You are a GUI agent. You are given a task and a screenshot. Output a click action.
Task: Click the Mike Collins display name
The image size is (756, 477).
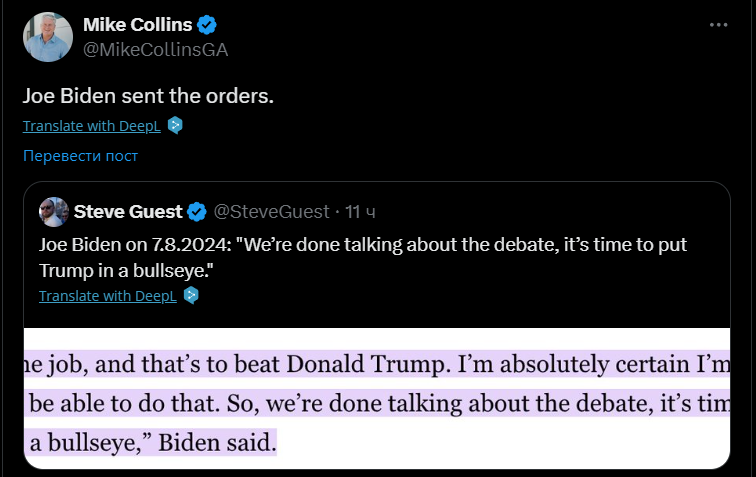[x=139, y=26]
